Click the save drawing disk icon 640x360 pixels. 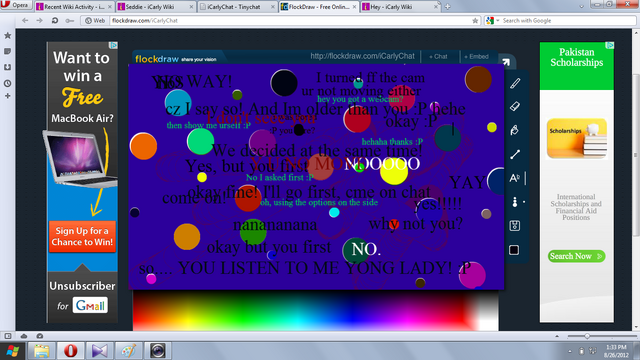tap(515, 226)
